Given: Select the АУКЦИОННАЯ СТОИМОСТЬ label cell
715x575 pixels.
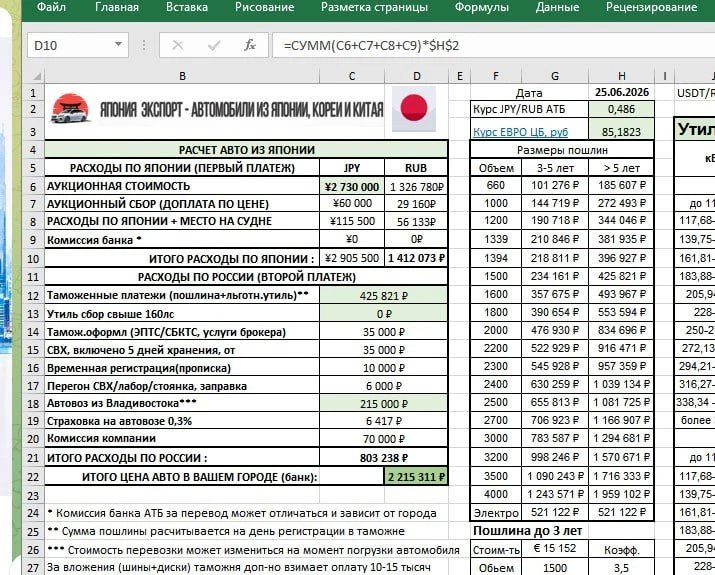Looking at the screenshot, I should point(182,186).
